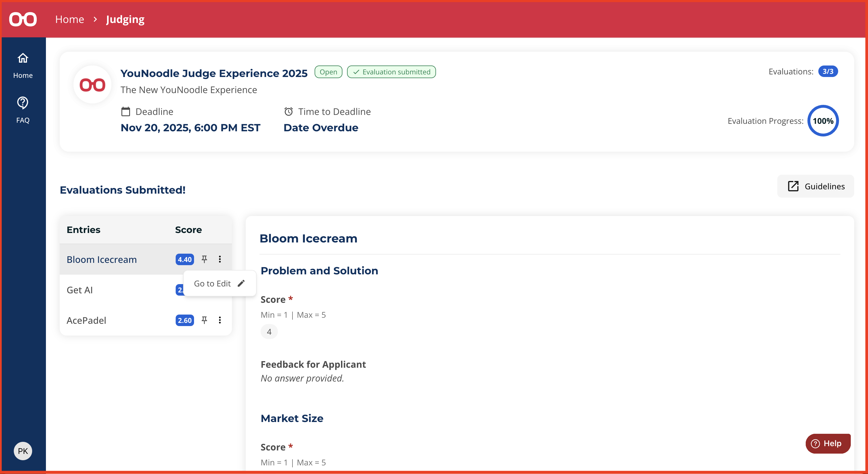Click the Home breadcrumb link
Screen dimensions: 868x474
click(69, 19)
